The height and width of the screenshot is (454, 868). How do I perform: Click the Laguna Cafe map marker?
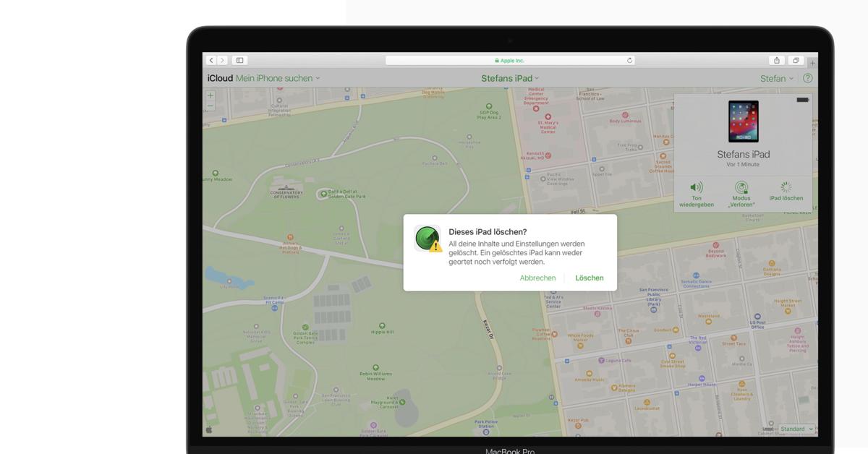click(601, 360)
